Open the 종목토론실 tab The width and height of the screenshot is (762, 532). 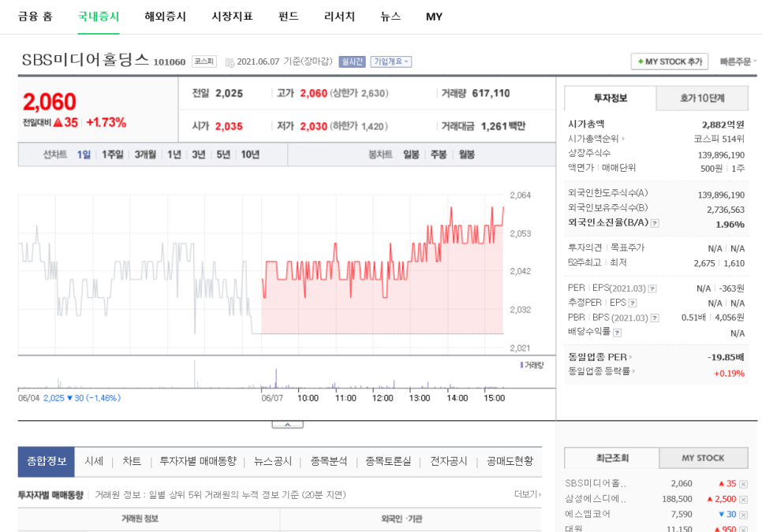[x=388, y=461]
